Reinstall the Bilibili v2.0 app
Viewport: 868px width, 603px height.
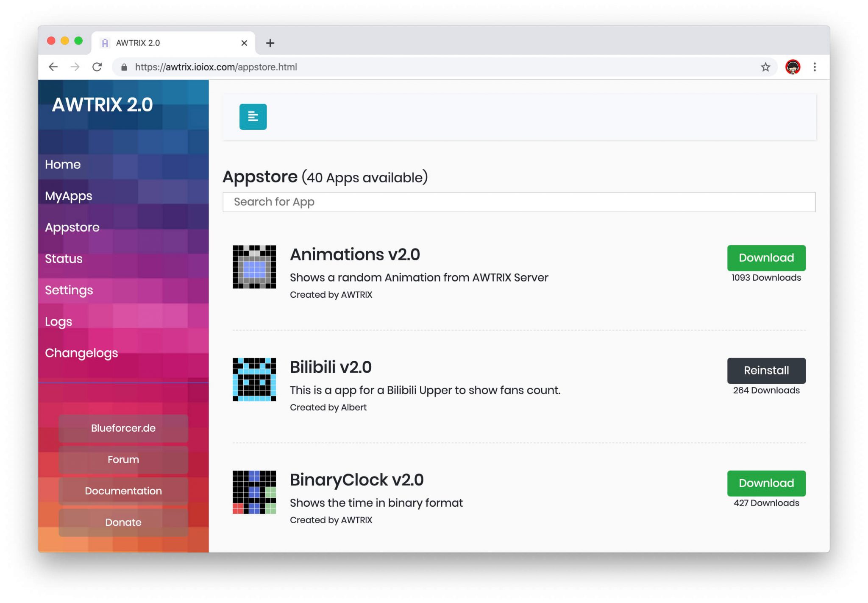coord(766,370)
